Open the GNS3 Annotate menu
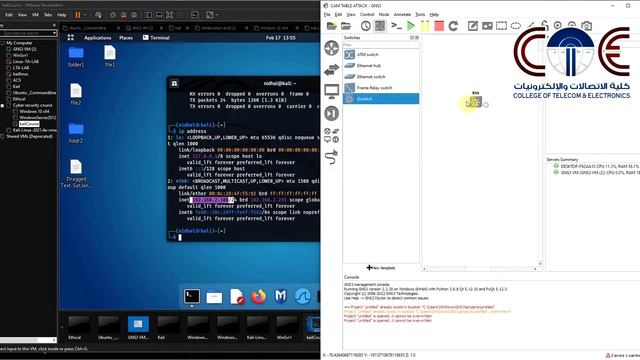 click(402, 14)
